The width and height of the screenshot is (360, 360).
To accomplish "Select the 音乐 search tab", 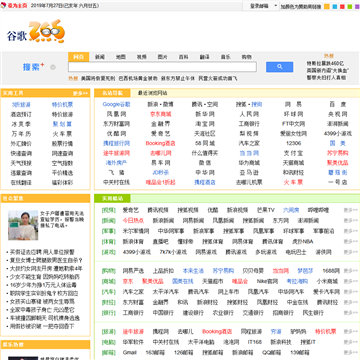I will tap(226, 57).
